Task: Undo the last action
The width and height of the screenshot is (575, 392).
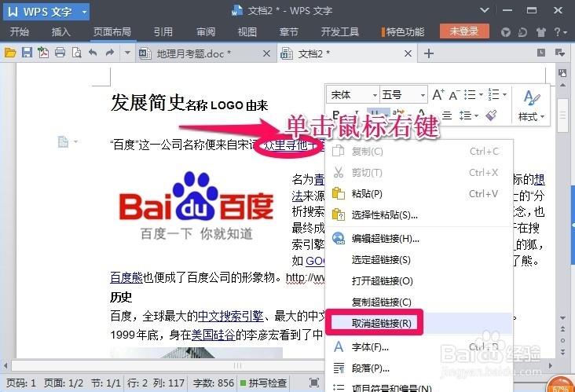Action: (93, 53)
